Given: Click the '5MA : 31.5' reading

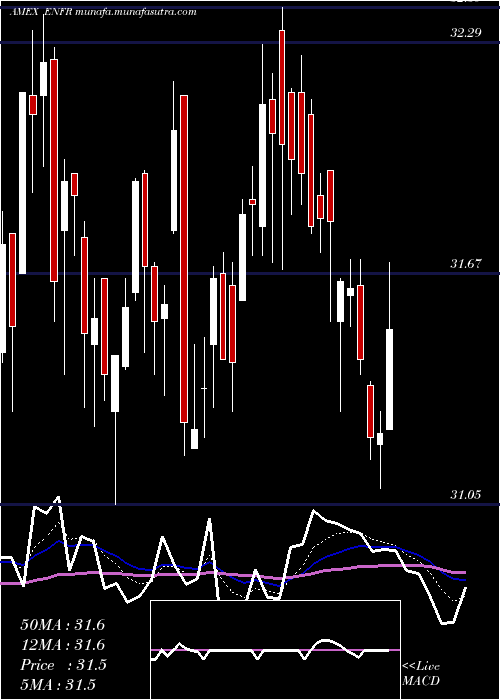Looking at the screenshot, I should coord(58,685).
